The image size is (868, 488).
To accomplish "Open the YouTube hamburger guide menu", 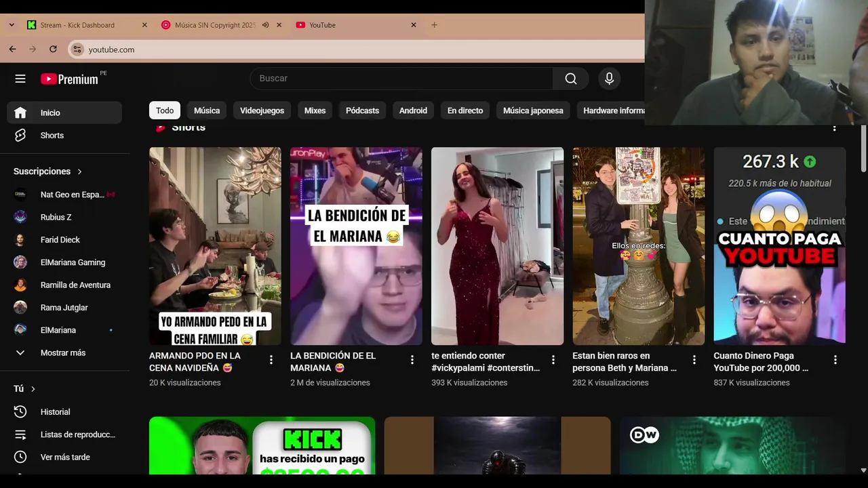I will [20, 79].
